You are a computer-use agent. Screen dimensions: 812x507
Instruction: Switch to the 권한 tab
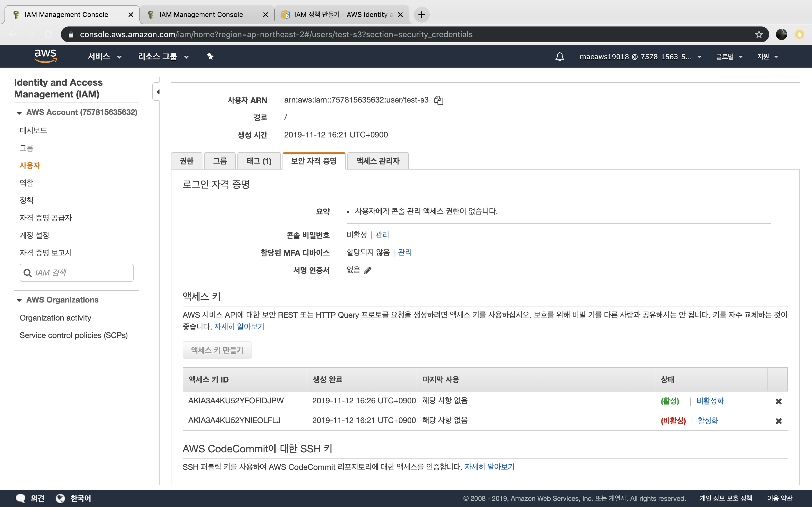(187, 161)
